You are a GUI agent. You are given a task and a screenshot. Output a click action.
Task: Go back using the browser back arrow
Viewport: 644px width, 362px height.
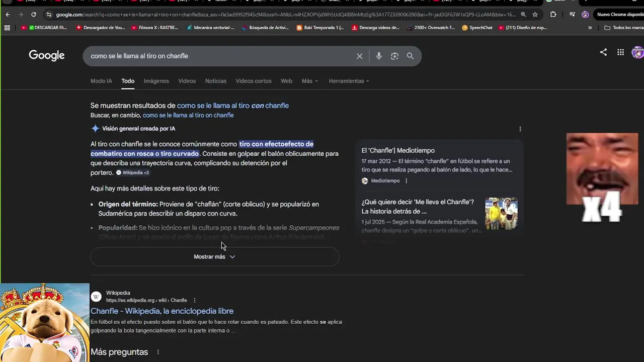coord(8,15)
